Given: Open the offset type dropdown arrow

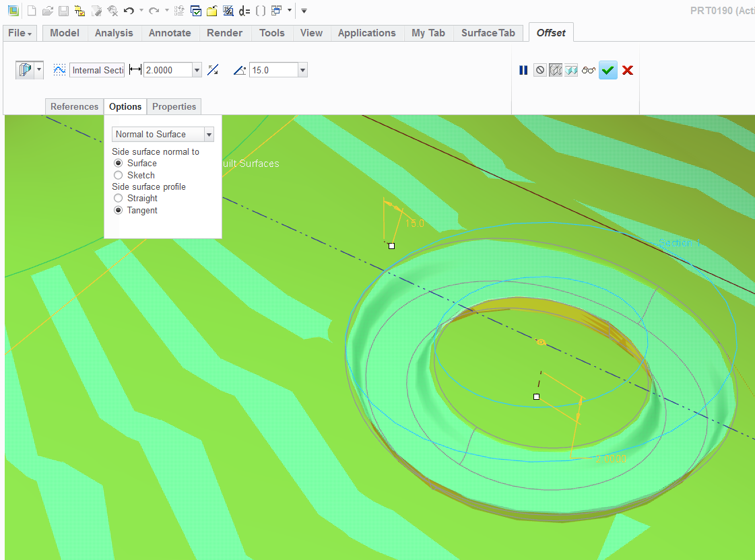Looking at the screenshot, I should pyautogui.click(x=39, y=70).
